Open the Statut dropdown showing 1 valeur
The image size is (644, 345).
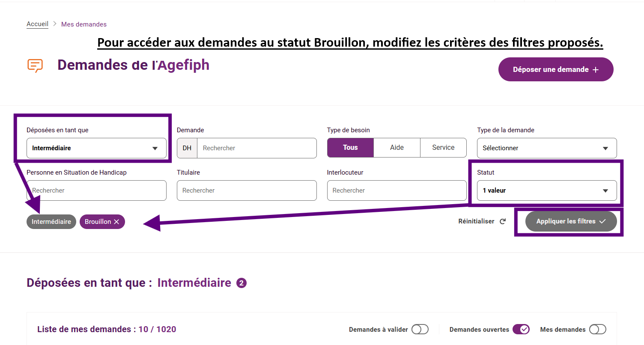547,190
